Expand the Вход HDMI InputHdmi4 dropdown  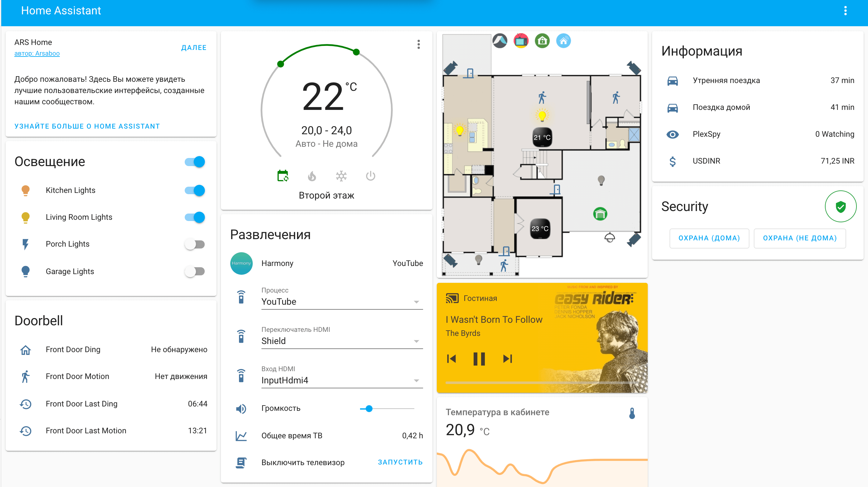click(x=417, y=381)
